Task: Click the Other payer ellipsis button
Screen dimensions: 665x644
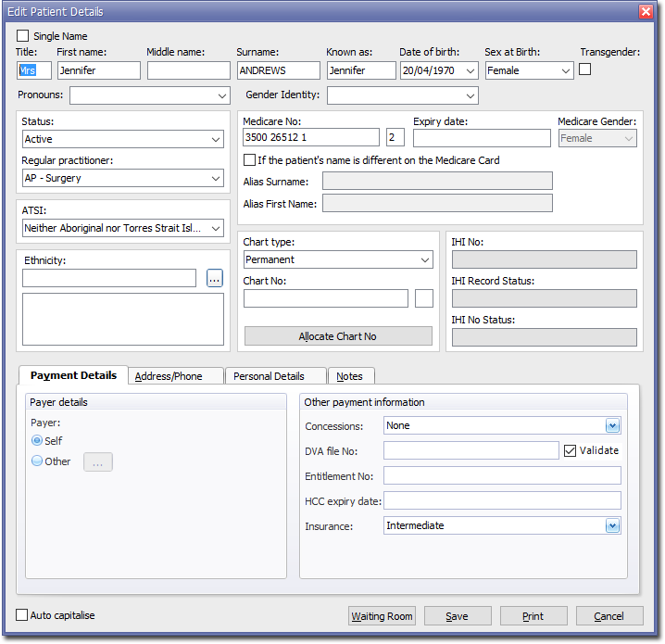Action: (98, 461)
